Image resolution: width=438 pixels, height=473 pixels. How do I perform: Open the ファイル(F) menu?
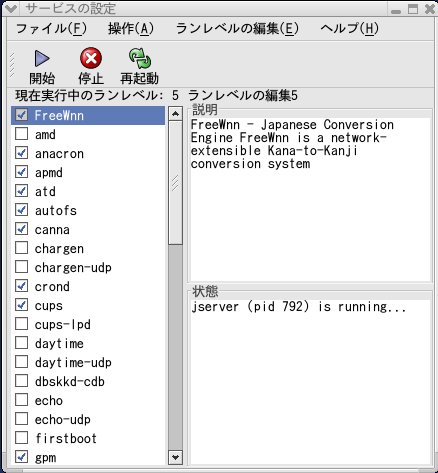pyautogui.click(x=51, y=29)
